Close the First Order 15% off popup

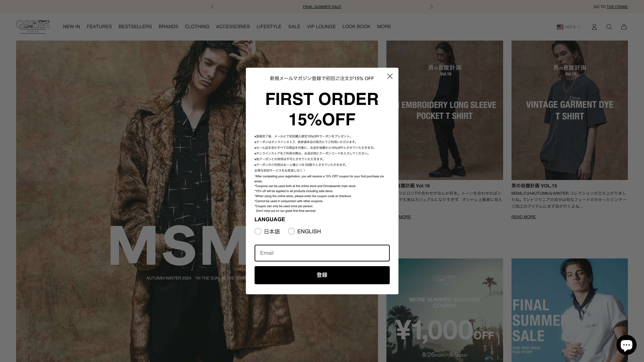(x=390, y=76)
